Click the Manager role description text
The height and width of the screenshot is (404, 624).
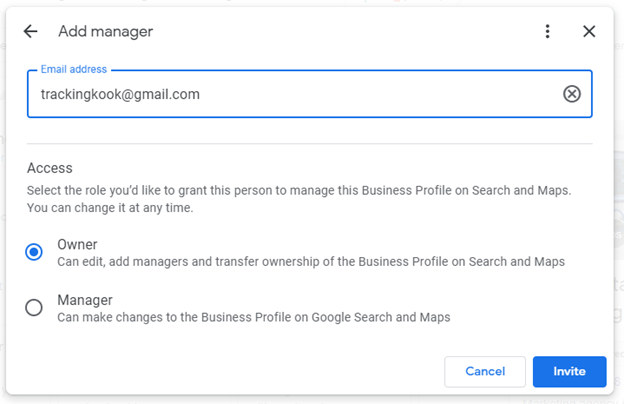pos(254,317)
